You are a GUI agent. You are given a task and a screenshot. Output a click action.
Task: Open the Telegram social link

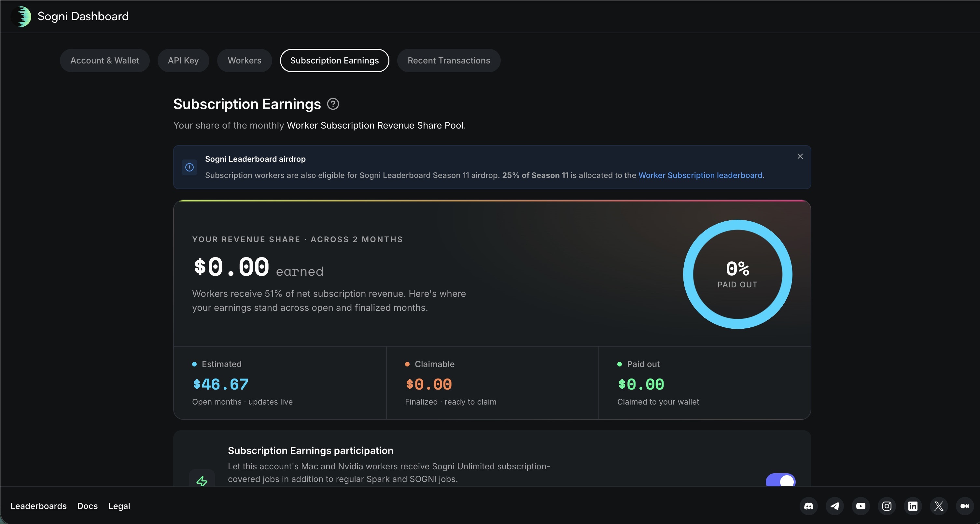pos(835,506)
